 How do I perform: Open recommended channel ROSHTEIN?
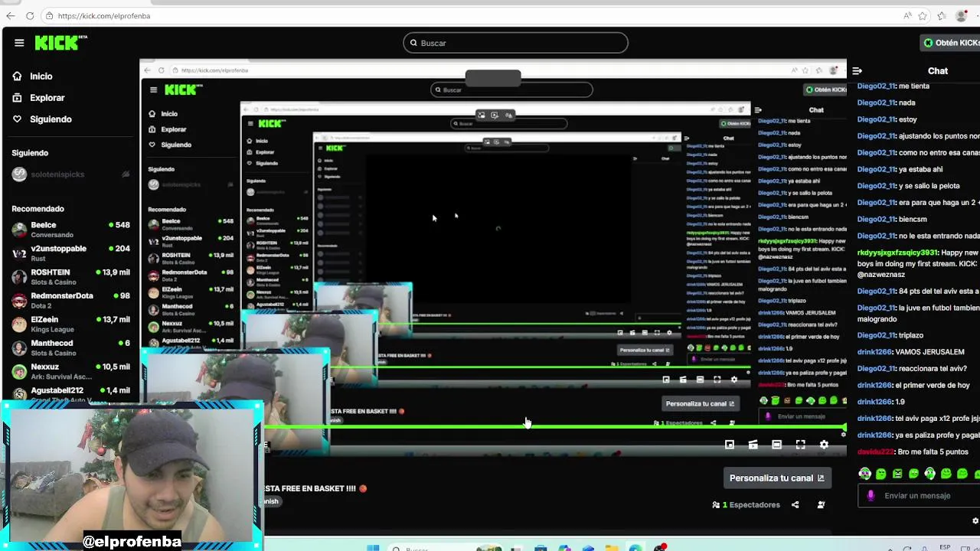[70, 276]
